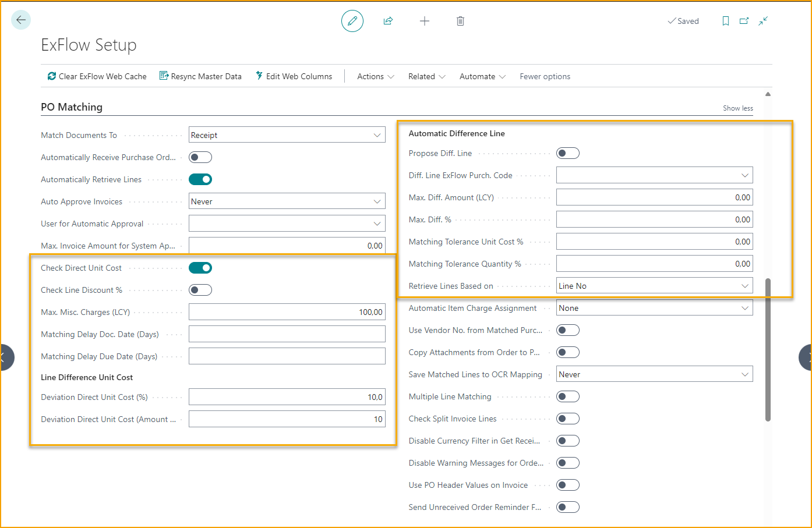The image size is (812, 528).
Task: Enable Propose Diff. Line toggle
Action: pos(568,153)
